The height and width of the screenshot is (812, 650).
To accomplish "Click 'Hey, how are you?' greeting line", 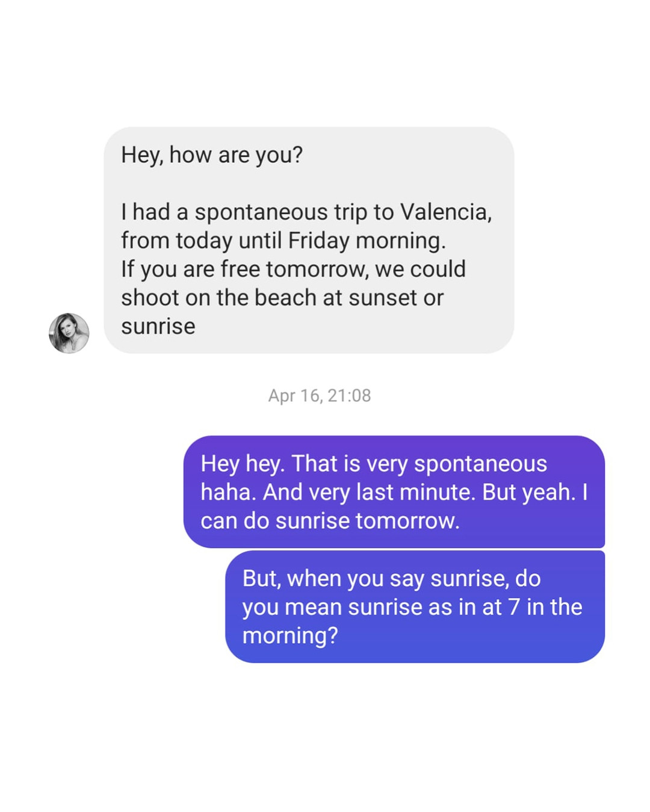I will pos(212,155).
